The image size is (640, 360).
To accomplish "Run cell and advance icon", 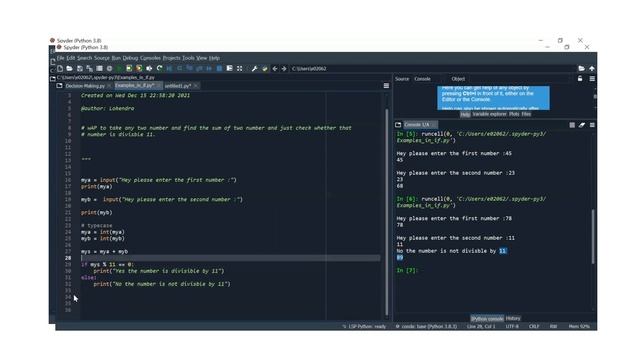I will 139,69.
